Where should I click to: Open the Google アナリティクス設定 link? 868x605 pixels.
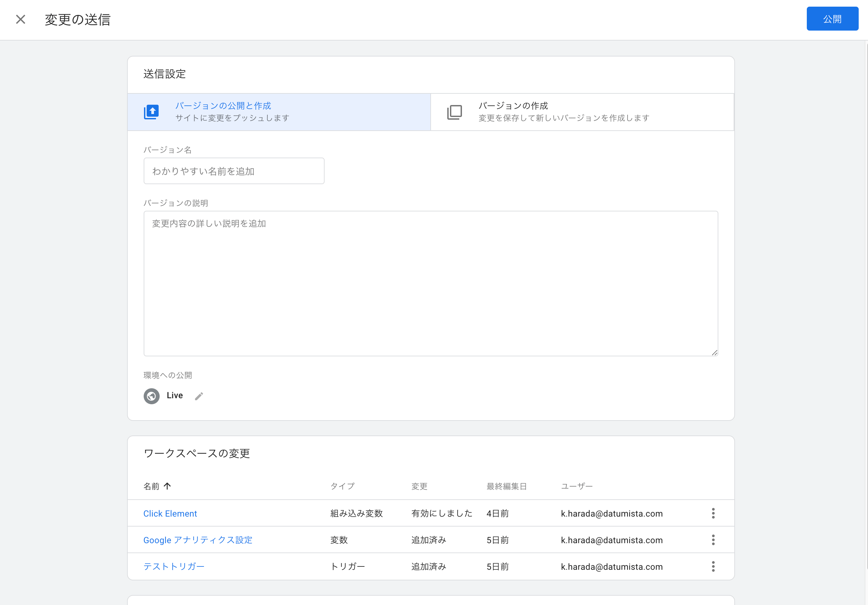(x=198, y=540)
